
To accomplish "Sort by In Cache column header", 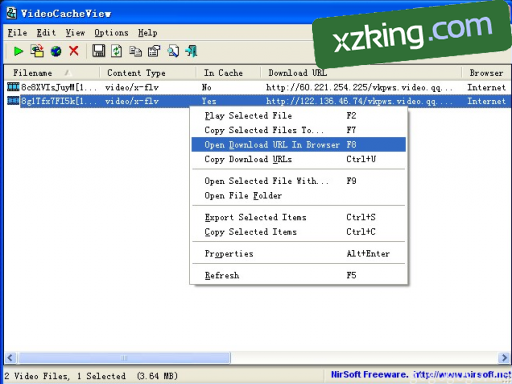I will 228,73.
